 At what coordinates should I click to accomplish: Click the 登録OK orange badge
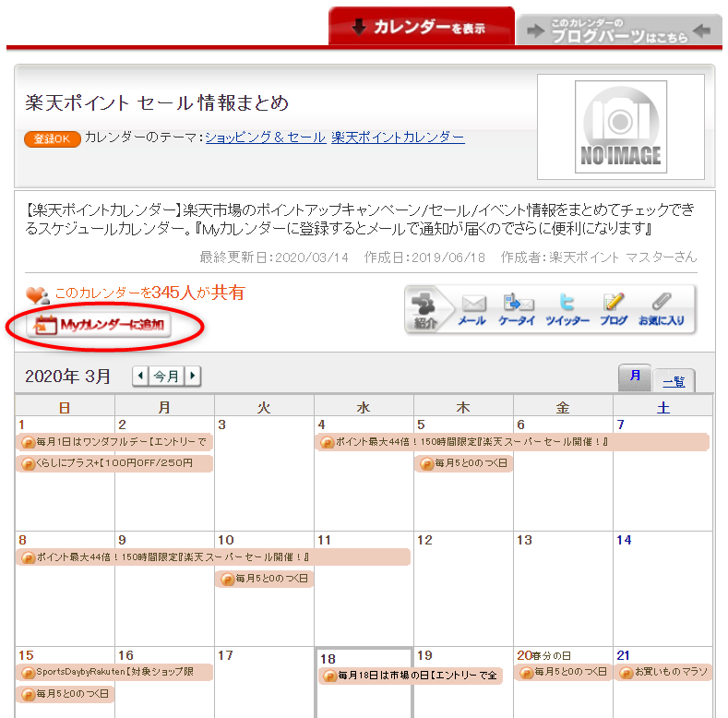pos(52,138)
